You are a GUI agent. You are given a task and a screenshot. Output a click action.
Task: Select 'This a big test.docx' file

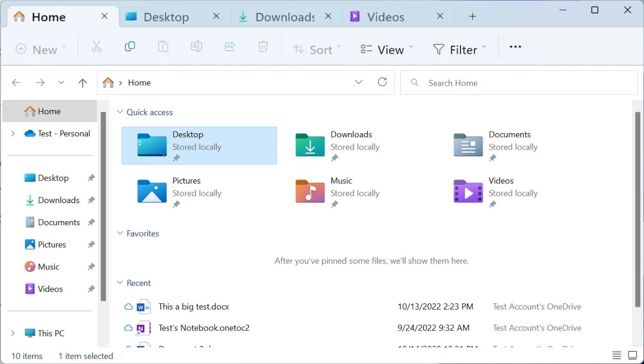194,307
